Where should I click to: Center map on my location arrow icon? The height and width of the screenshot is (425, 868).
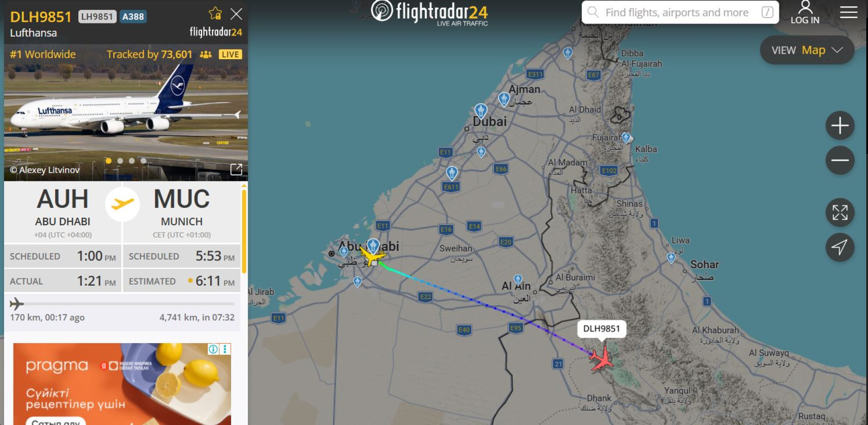click(840, 247)
